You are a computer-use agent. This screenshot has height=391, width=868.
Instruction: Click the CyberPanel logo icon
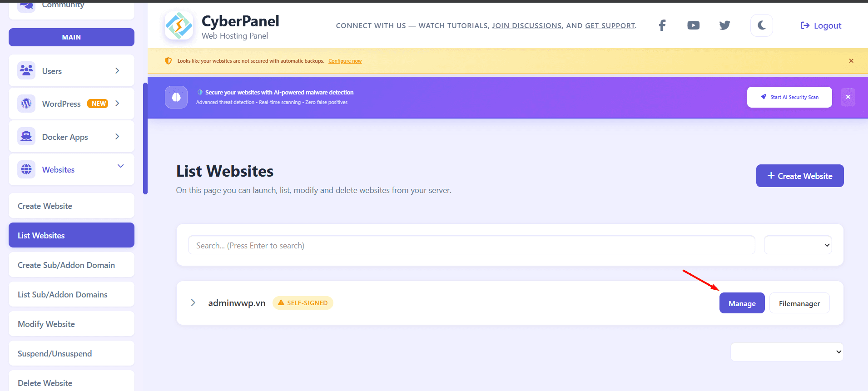tap(179, 26)
